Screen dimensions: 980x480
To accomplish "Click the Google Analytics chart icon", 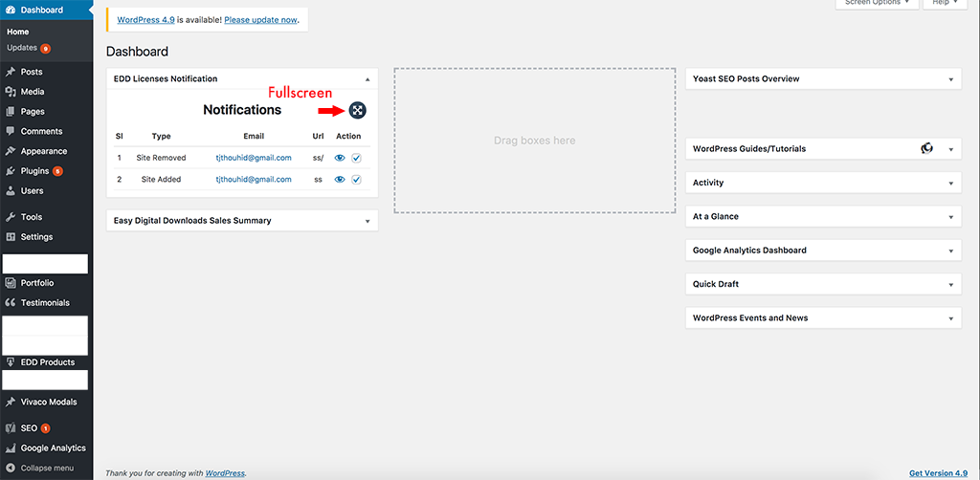I will pos(10,448).
